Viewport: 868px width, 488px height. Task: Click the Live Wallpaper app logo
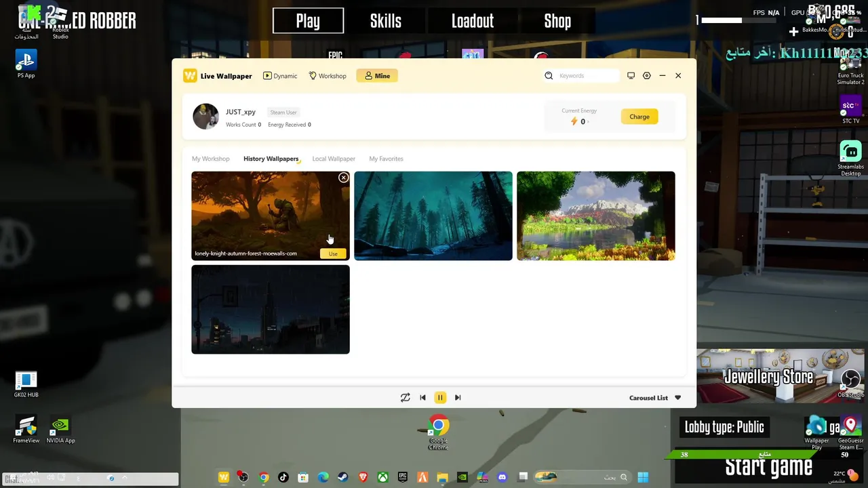pyautogui.click(x=190, y=76)
